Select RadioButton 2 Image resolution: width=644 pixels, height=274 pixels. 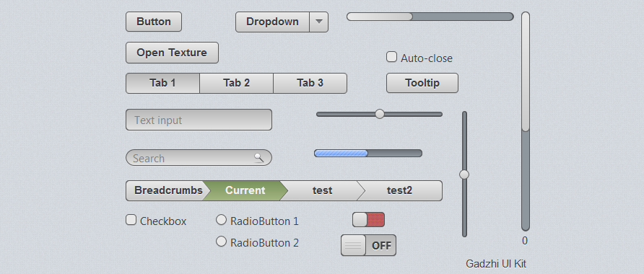[221, 242]
